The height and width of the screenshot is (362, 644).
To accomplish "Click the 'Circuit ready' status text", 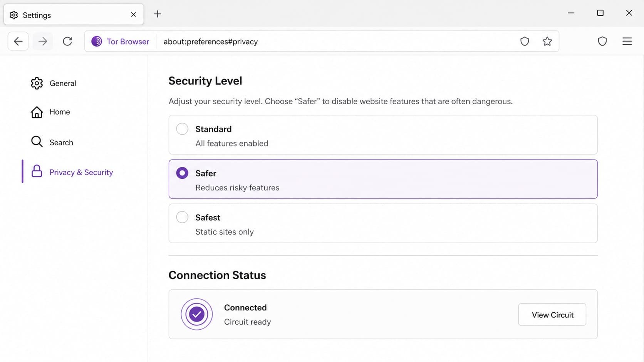I will 247,322.
